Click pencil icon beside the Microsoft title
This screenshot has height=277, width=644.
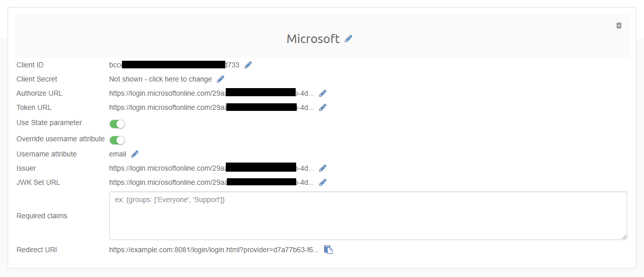point(348,38)
